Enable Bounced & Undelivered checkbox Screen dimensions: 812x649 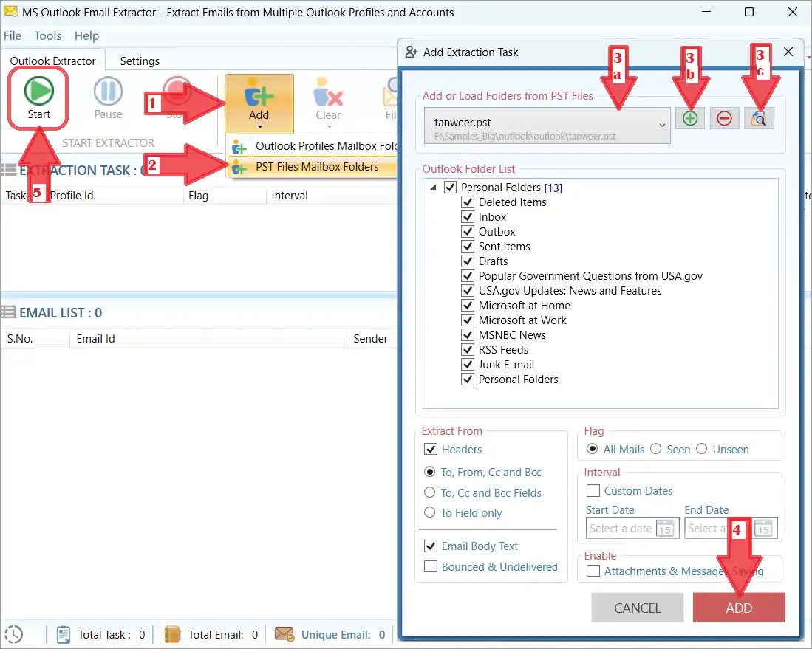click(431, 567)
